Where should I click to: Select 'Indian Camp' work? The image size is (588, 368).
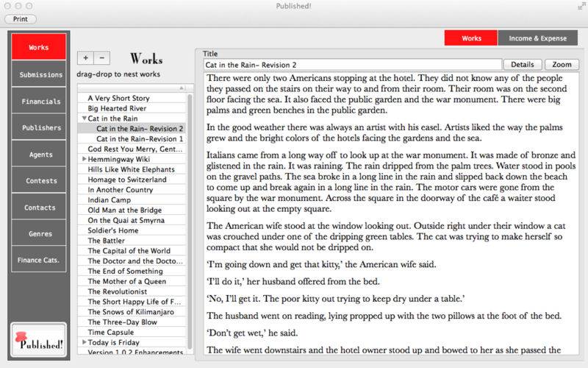coord(132,199)
